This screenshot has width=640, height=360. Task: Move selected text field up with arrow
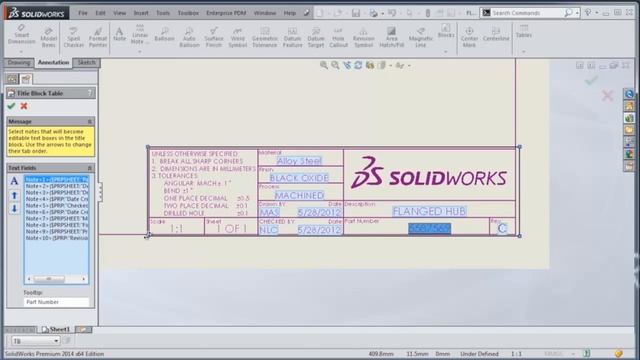(14, 196)
